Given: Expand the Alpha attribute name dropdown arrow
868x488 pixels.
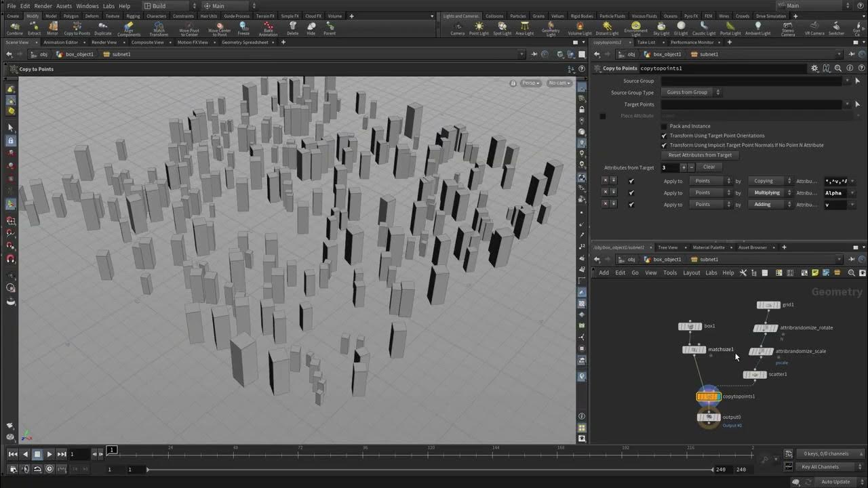Looking at the screenshot, I should click(852, 192).
